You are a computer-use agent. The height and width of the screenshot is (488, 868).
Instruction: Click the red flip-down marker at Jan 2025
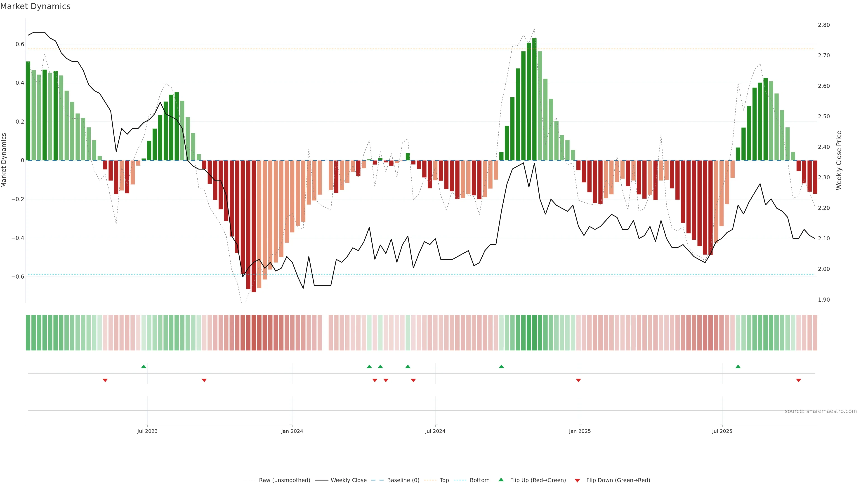[x=578, y=380]
